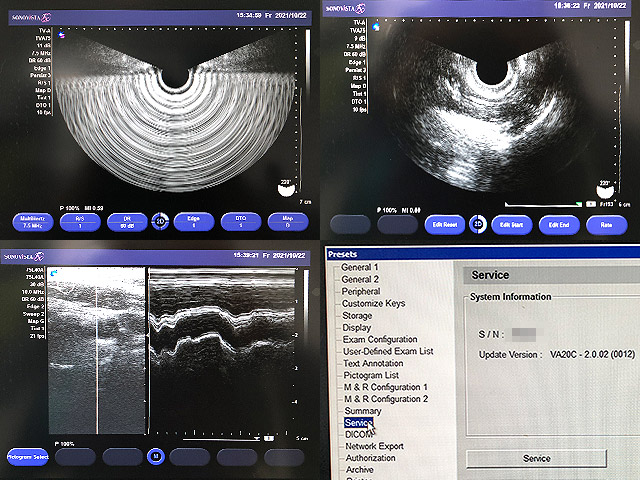Open M & R Configuration 2

pos(386,399)
